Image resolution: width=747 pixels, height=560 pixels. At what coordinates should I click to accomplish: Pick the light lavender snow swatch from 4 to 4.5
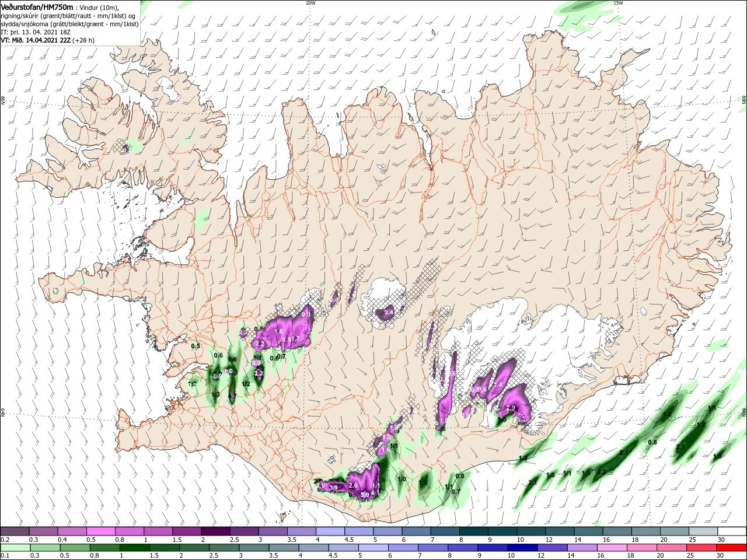click(330, 531)
